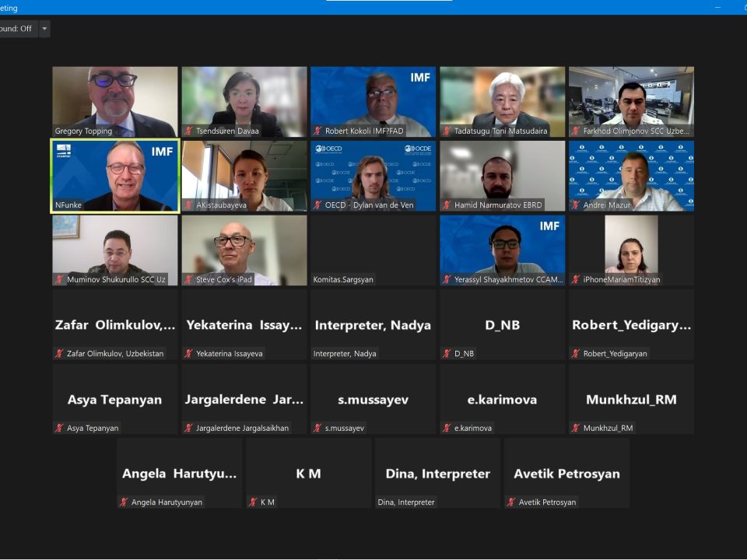The width and height of the screenshot is (747, 560).
Task: Select the 'Interpreter, Nadya' participant tile
Action: click(373, 324)
